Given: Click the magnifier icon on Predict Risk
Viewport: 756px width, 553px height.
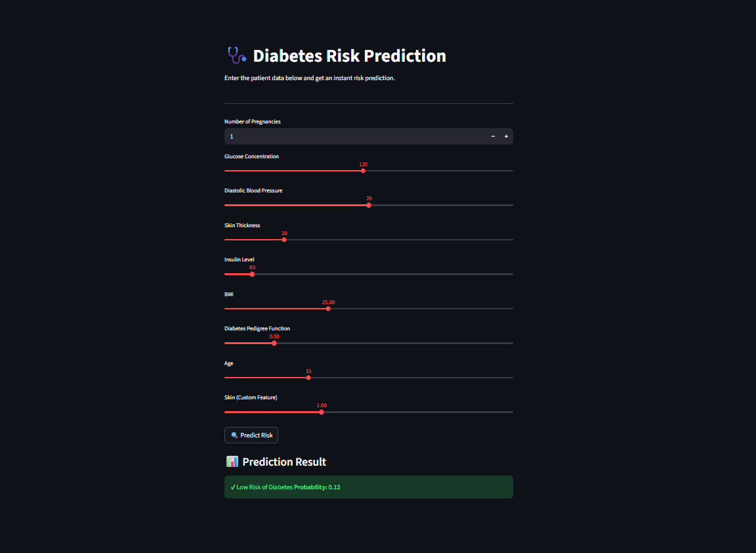Looking at the screenshot, I should (234, 435).
